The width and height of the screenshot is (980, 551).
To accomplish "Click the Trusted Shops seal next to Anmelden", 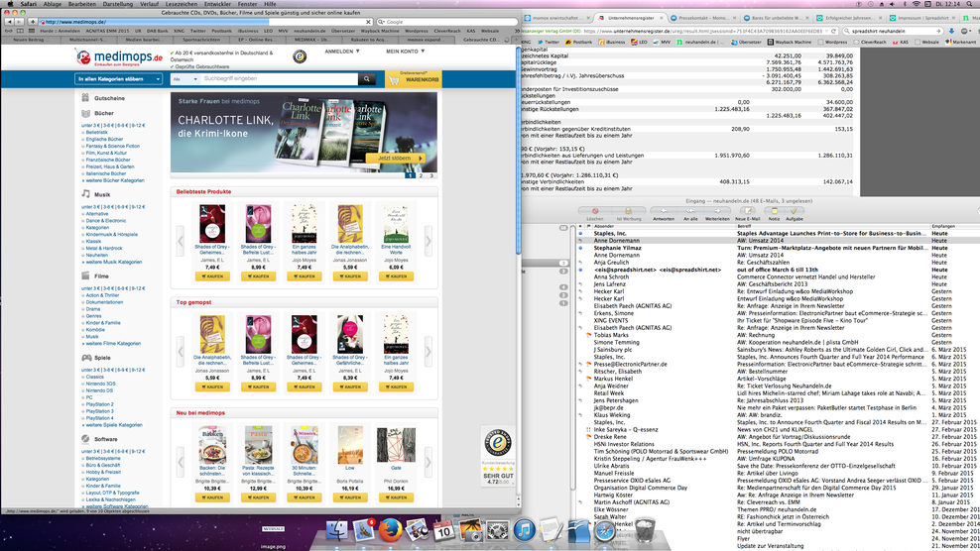I will click(300, 56).
